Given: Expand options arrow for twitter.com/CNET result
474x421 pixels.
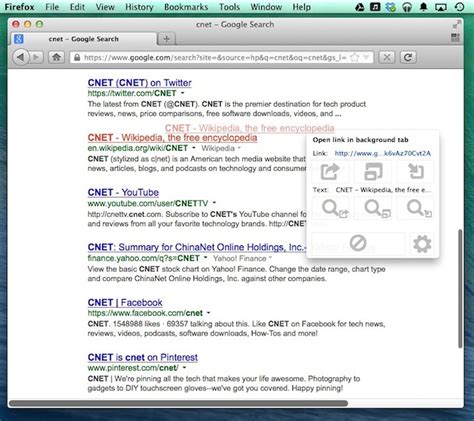Looking at the screenshot, I should click(x=182, y=93).
